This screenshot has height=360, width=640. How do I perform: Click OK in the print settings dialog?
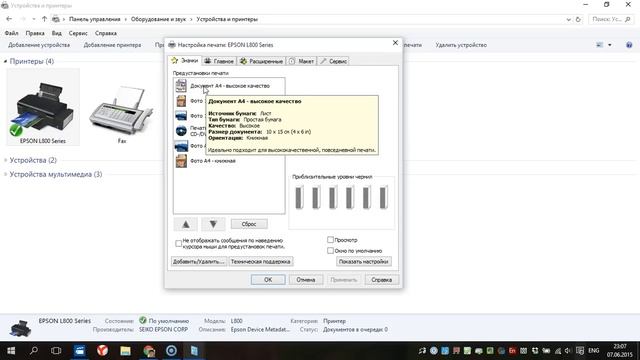268,280
